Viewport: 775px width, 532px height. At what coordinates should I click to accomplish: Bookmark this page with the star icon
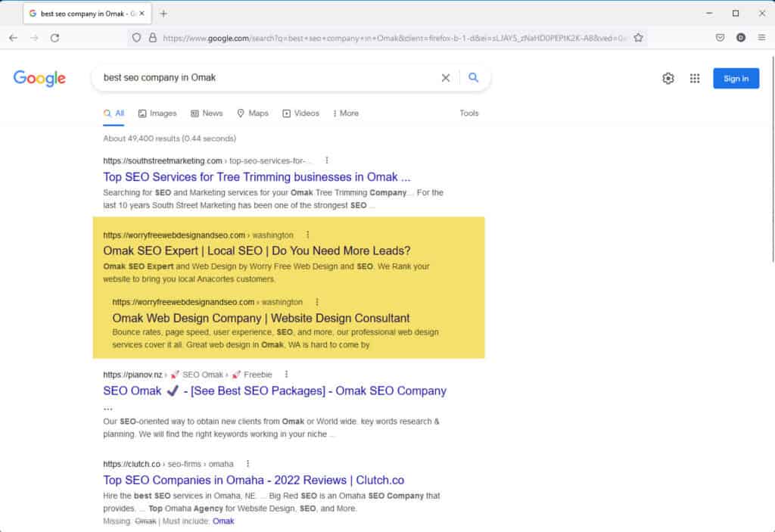[x=638, y=38]
